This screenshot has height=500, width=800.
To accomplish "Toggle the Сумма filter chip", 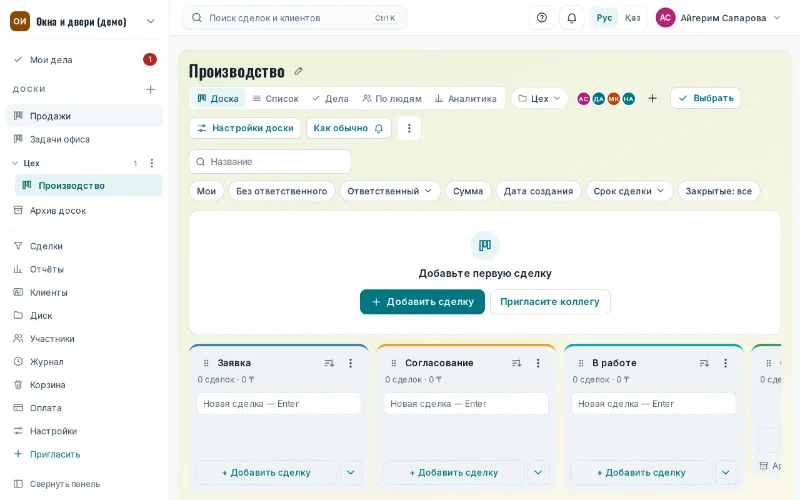I will [468, 191].
